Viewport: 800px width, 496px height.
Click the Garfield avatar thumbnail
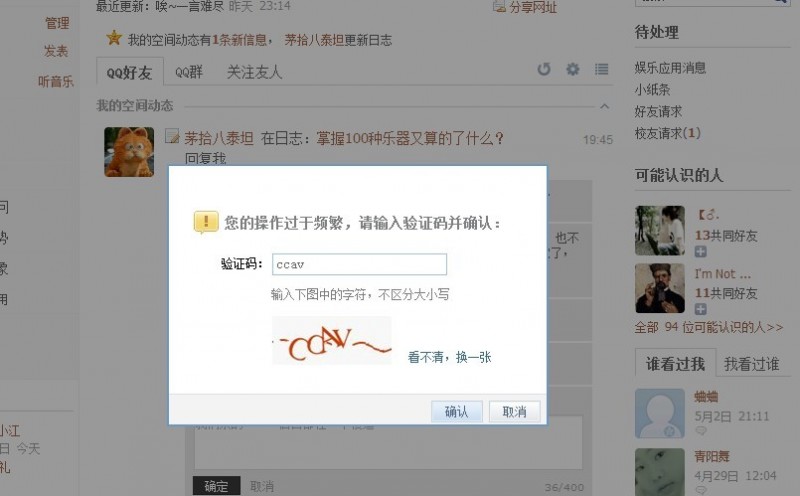[x=129, y=152]
